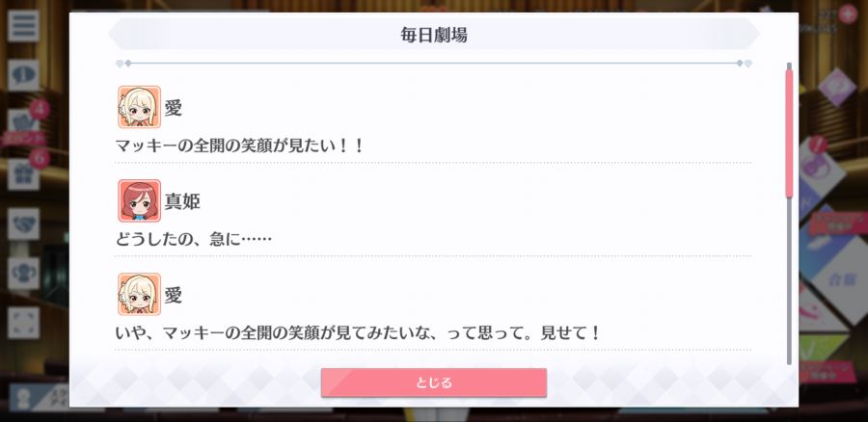
Task: Open the gift box icon with badge 6
Action: click(x=23, y=174)
